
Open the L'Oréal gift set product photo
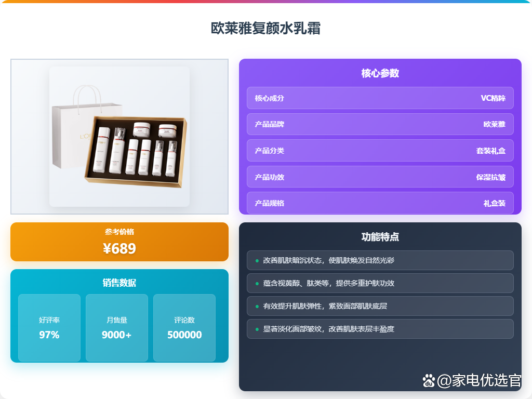119,137
